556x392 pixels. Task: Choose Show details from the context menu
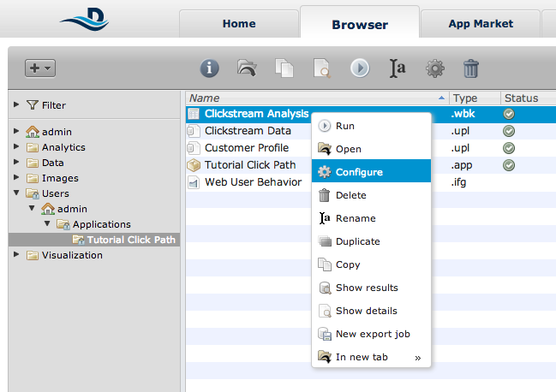(371, 311)
